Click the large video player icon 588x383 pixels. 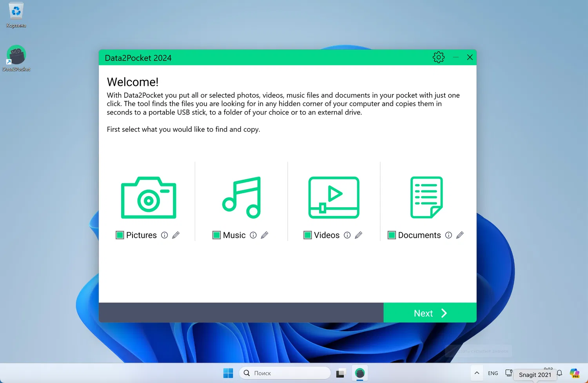coord(334,197)
